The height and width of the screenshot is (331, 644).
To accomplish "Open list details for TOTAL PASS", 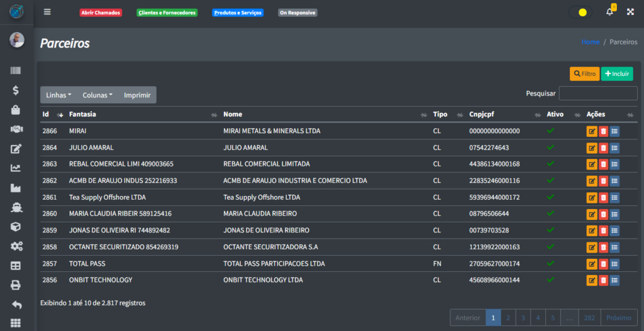I will (614, 264).
